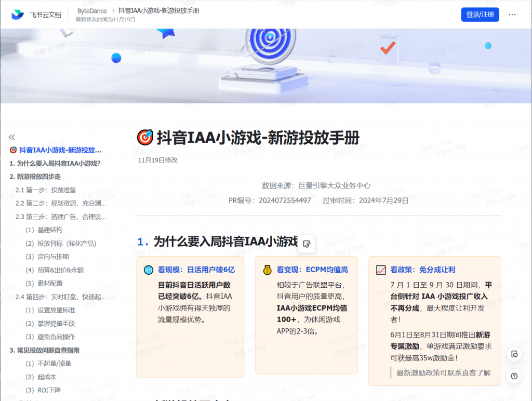
Task: Click the copy-link icon beside heading 1
Action: pos(307,244)
